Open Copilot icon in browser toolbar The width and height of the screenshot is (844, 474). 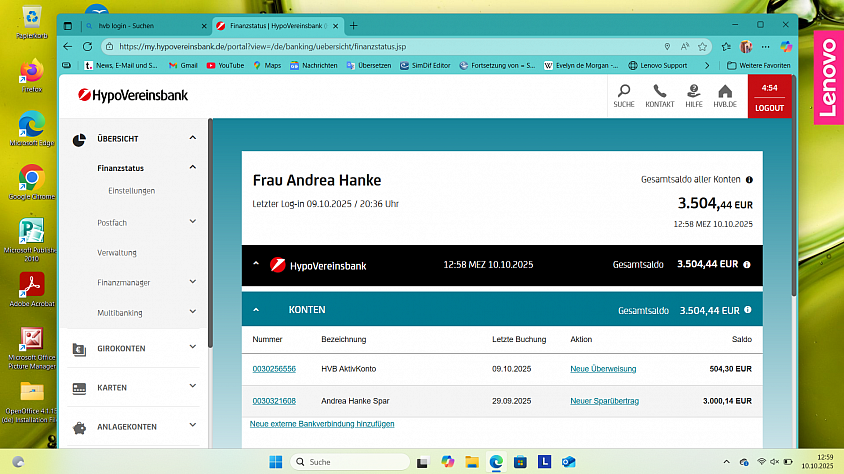pyautogui.click(x=786, y=47)
